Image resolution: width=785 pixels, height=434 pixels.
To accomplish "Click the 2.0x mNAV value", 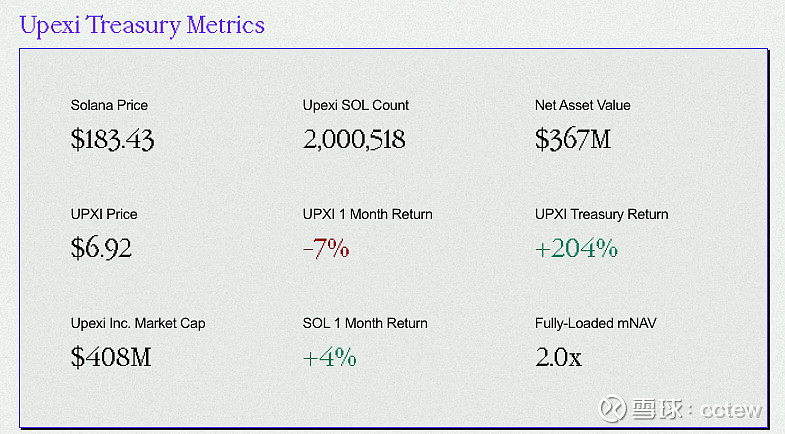I will tap(558, 357).
